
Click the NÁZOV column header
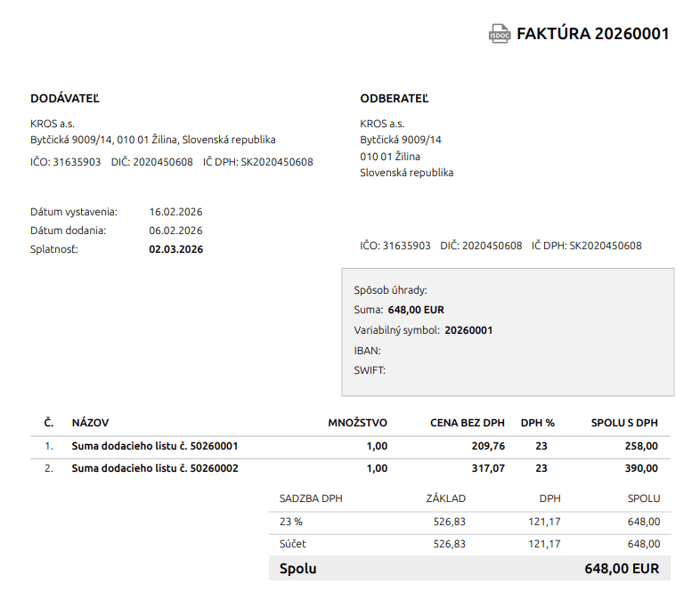pyautogui.click(x=90, y=423)
